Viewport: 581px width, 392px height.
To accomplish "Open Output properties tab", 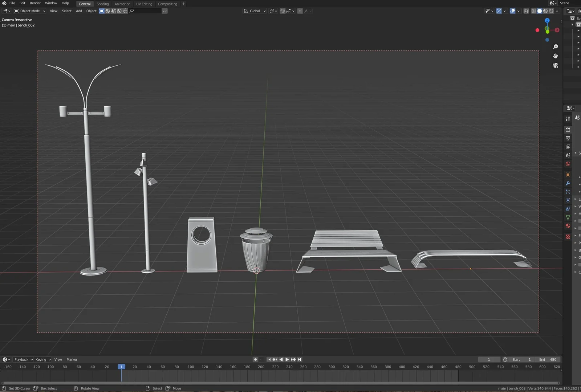I will click(x=568, y=138).
